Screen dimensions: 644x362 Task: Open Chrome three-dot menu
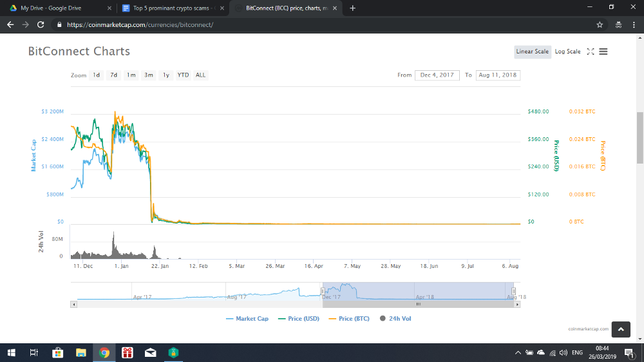tap(634, 24)
